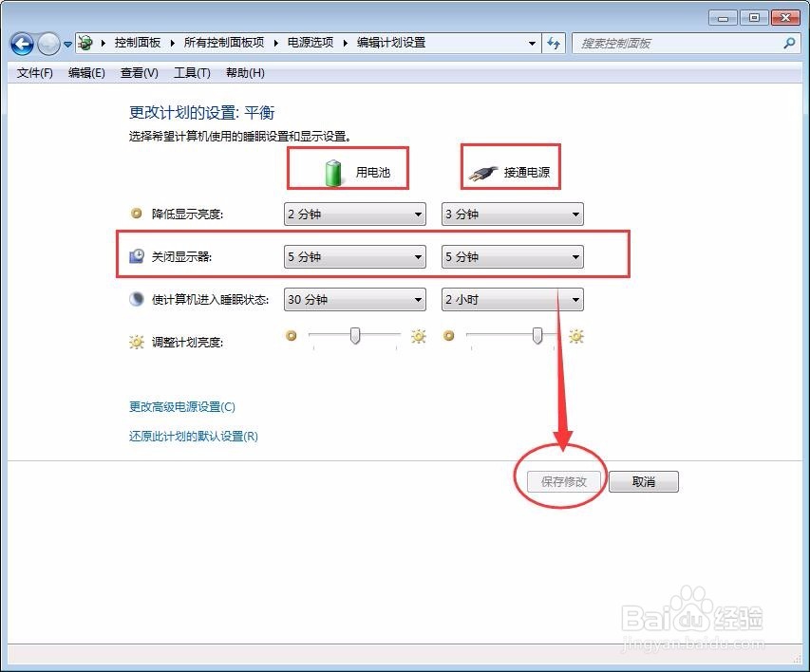Viewport: 810px width, 672px height.
Task: Open the 工具 menu
Action: click(x=192, y=72)
